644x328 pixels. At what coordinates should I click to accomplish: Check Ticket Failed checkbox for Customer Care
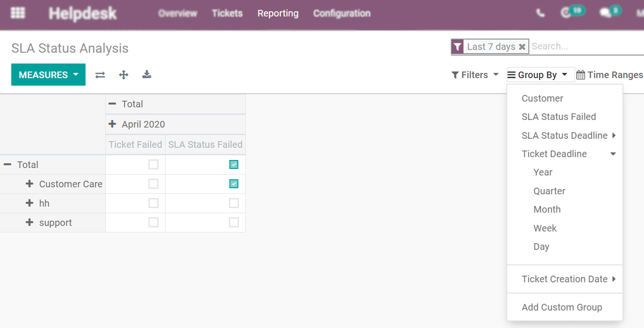coord(153,184)
